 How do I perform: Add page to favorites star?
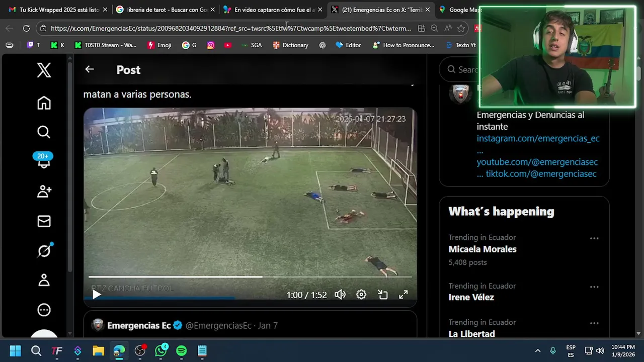461,28
